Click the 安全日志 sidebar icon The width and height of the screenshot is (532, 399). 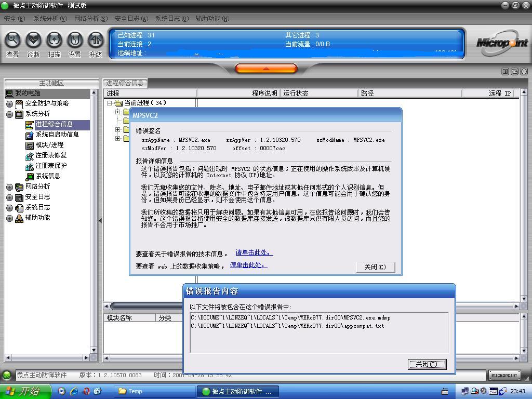tap(19, 197)
